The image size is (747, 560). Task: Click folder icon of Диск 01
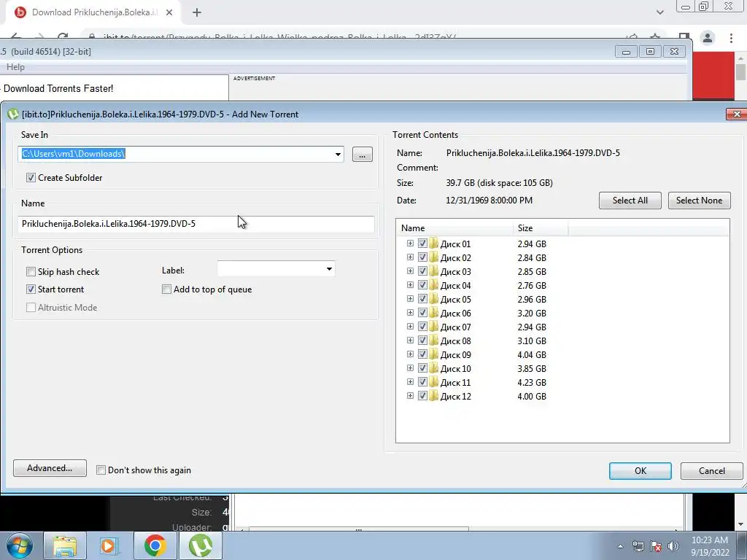coord(433,244)
